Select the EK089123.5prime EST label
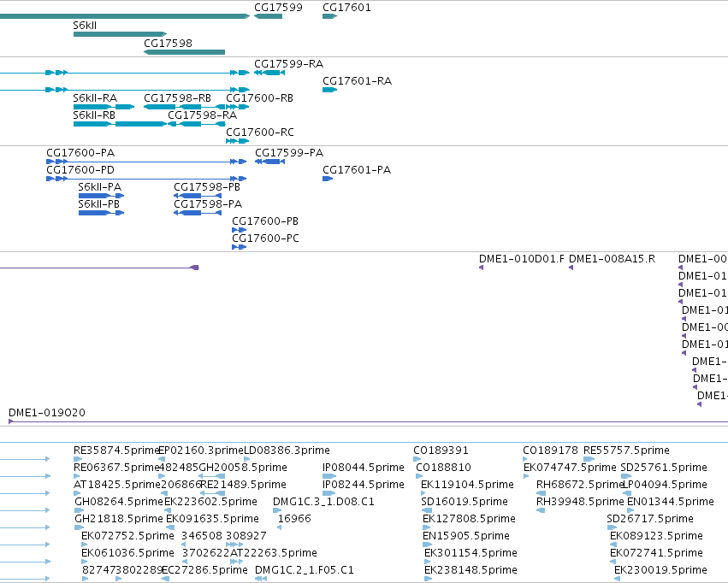Screen dimensions: 728x583 point(656,536)
